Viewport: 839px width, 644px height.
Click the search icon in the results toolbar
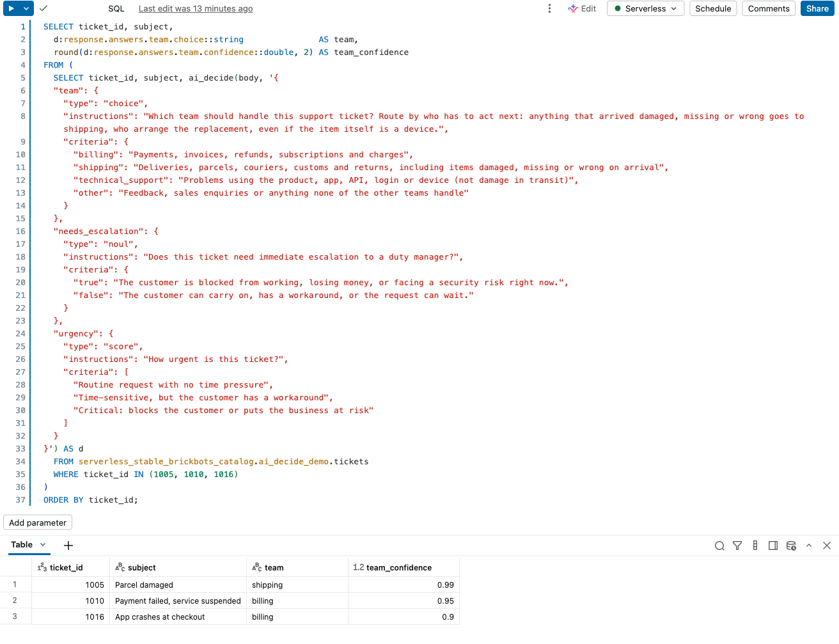point(719,546)
